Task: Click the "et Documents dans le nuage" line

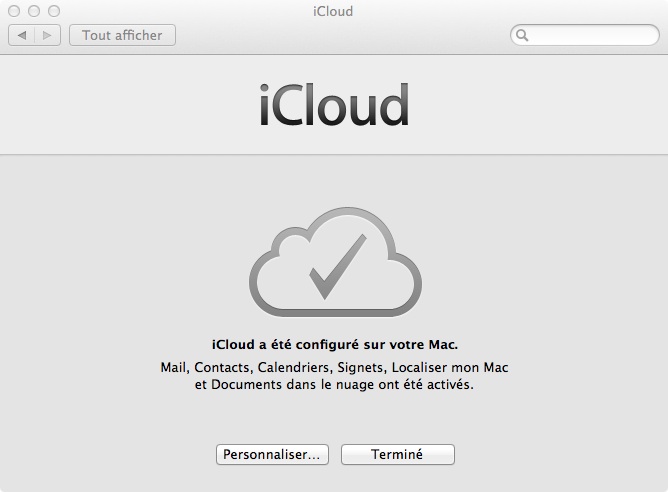Action: [334, 384]
